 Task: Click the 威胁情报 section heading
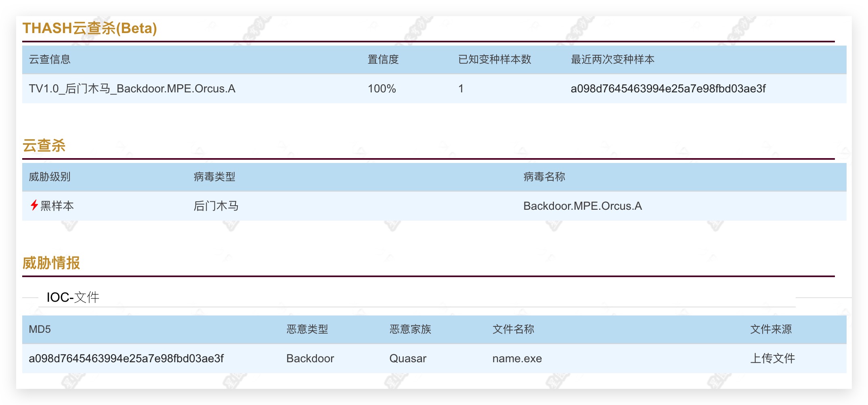[x=51, y=263]
